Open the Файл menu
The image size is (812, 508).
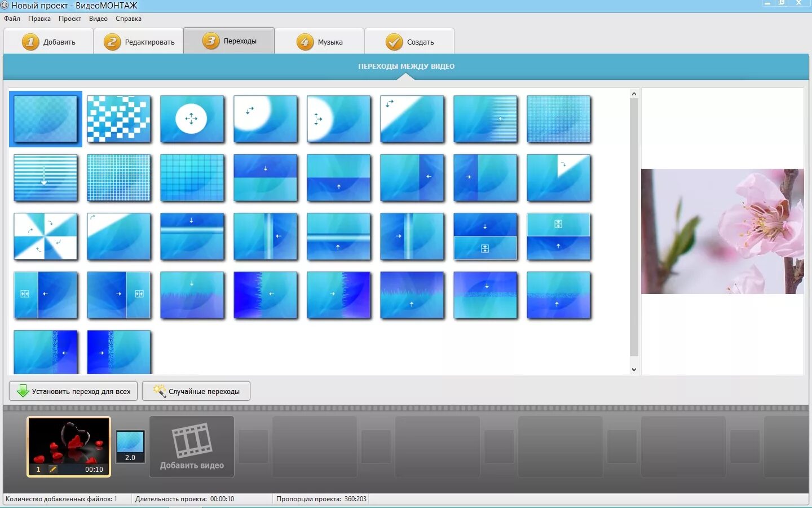tap(12, 19)
